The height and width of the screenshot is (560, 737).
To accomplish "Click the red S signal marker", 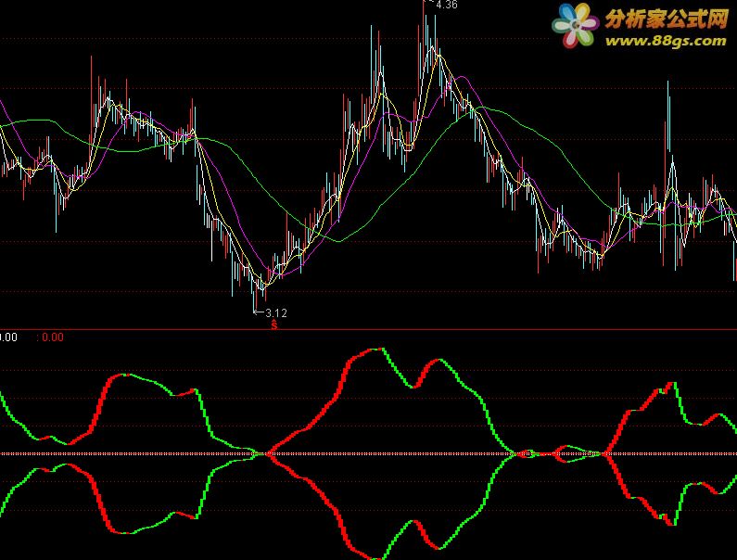I will coord(274,325).
